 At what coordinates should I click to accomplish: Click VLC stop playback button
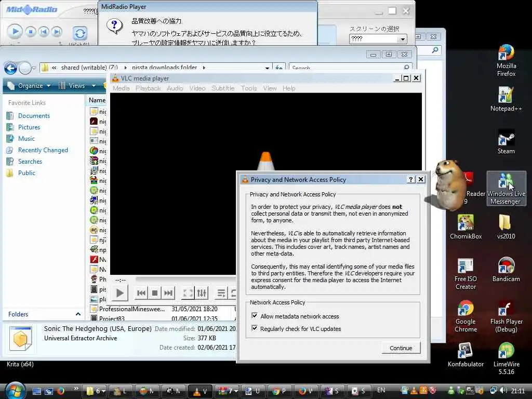click(x=155, y=293)
